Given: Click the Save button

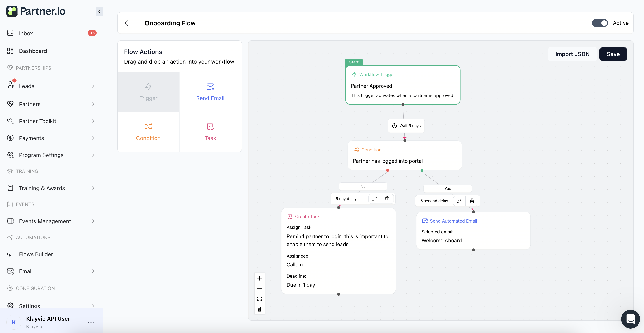Looking at the screenshot, I should coord(613,54).
